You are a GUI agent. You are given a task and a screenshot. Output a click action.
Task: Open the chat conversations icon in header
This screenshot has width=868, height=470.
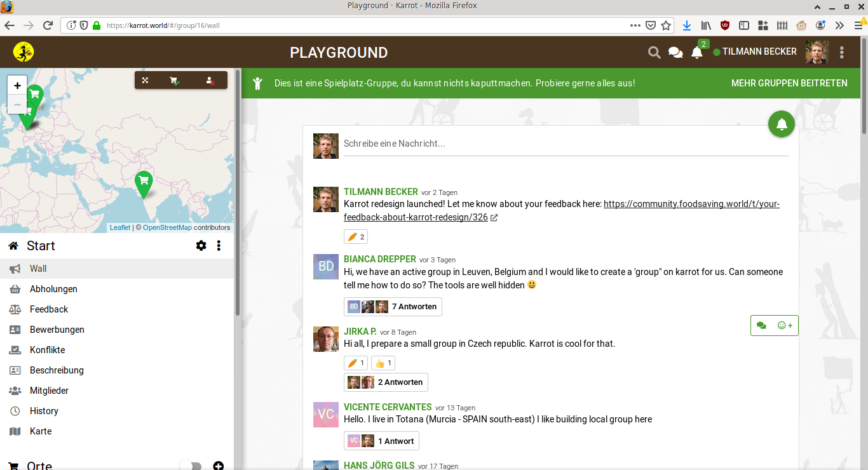(x=675, y=53)
